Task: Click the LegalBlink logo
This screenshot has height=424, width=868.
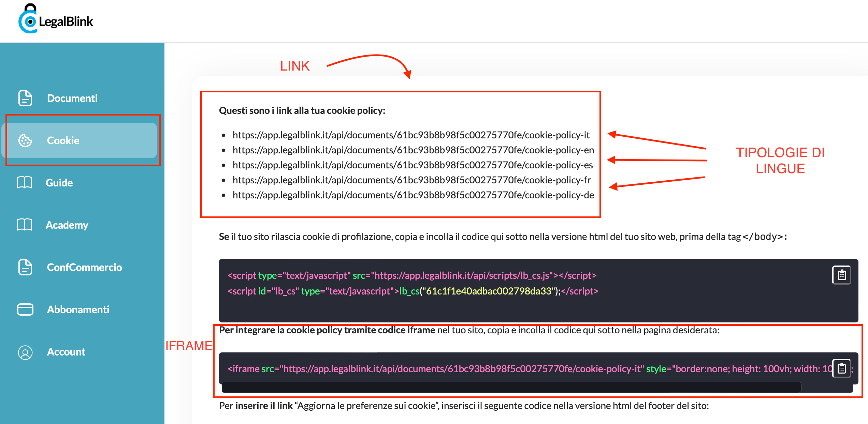Action: pyautogui.click(x=56, y=19)
